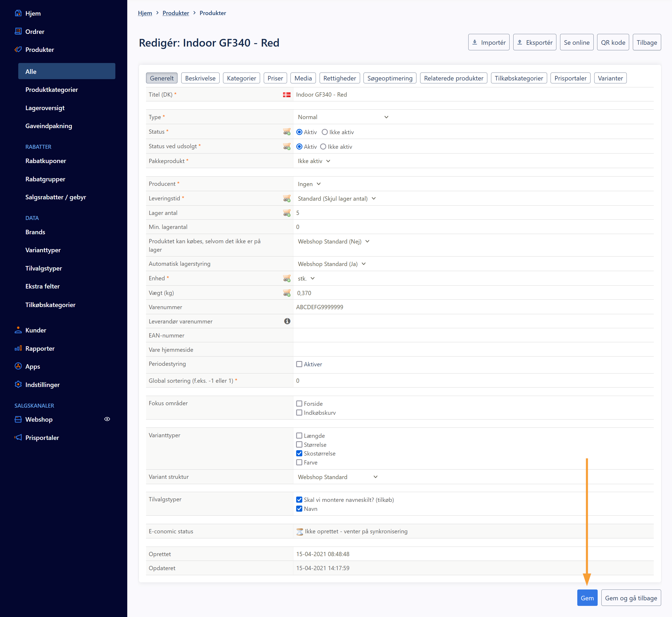Switch to the Varianter tab

pyautogui.click(x=610, y=78)
